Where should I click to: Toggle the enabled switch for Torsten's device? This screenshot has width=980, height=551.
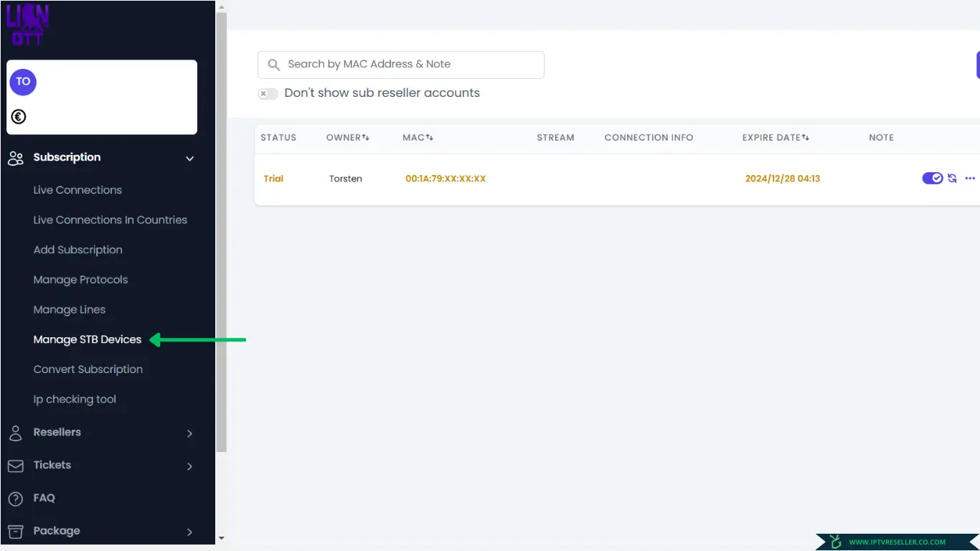point(932,179)
